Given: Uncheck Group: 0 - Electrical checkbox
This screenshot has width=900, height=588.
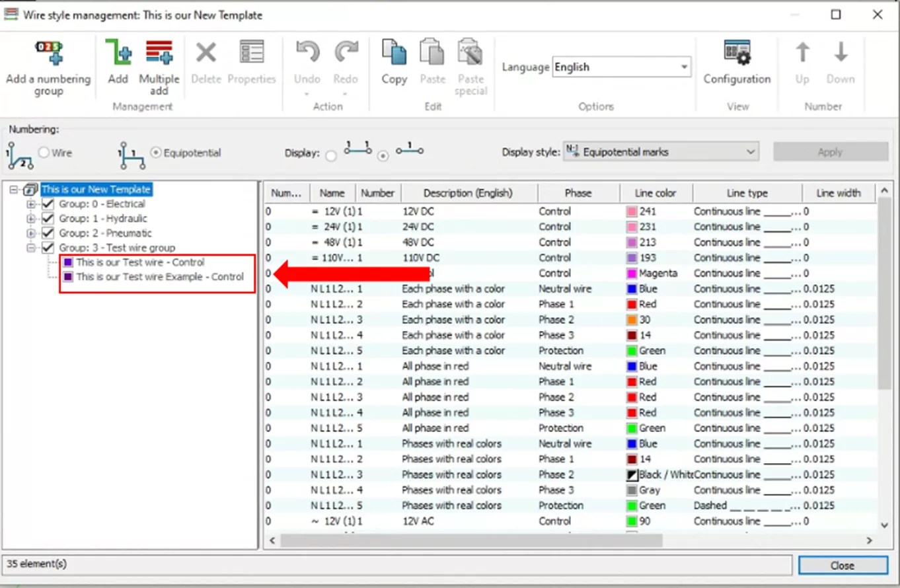Looking at the screenshot, I should [48, 204].
